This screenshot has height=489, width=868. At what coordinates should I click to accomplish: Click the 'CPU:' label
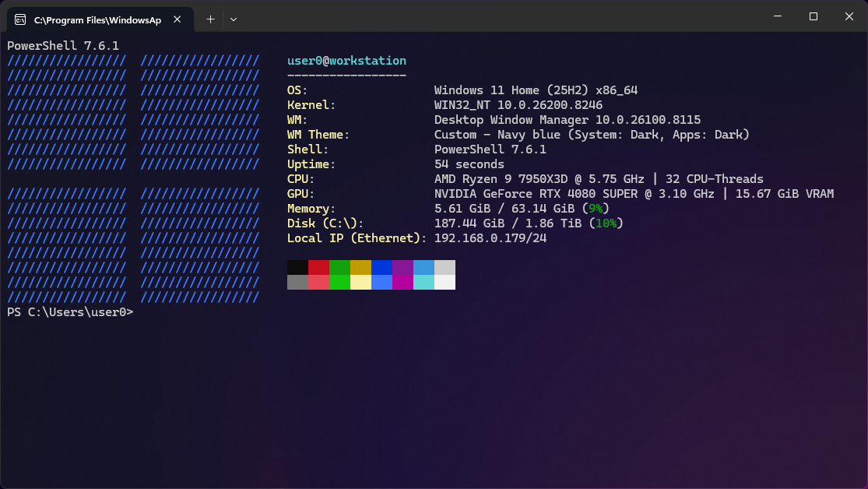pyautogui.click(x=300, y=179)
